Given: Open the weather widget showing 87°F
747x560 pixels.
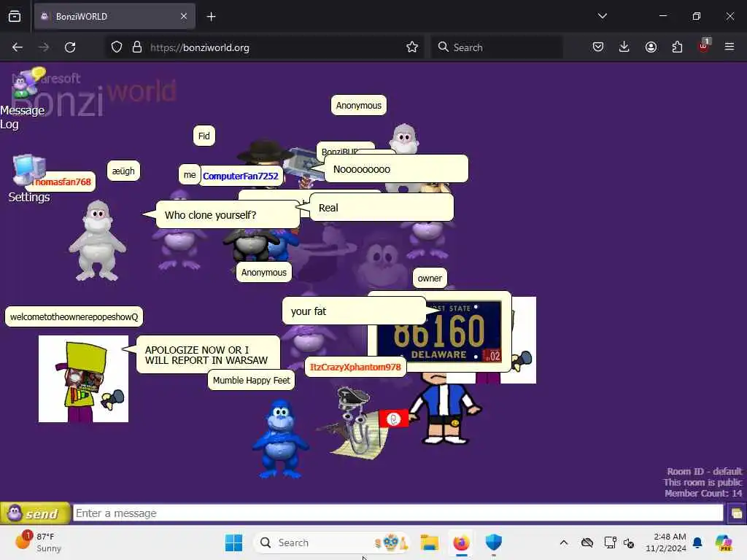Looking at the screenshot, I should pos(38,542).
